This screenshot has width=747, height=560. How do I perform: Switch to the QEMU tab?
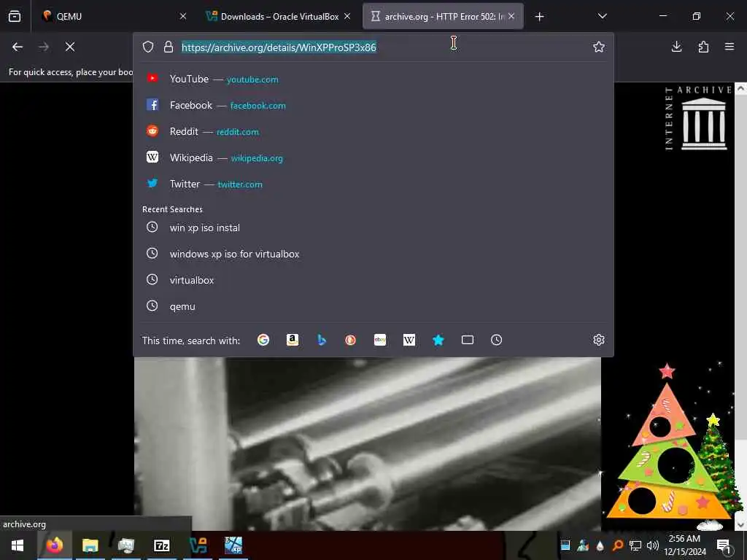(111, 16)
